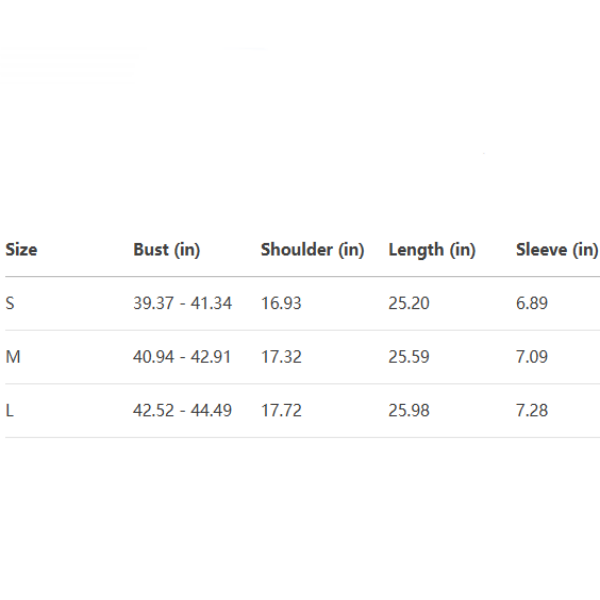Click the Size column header
The width and height of the screenshot is (600, 600).
point(21,250)
